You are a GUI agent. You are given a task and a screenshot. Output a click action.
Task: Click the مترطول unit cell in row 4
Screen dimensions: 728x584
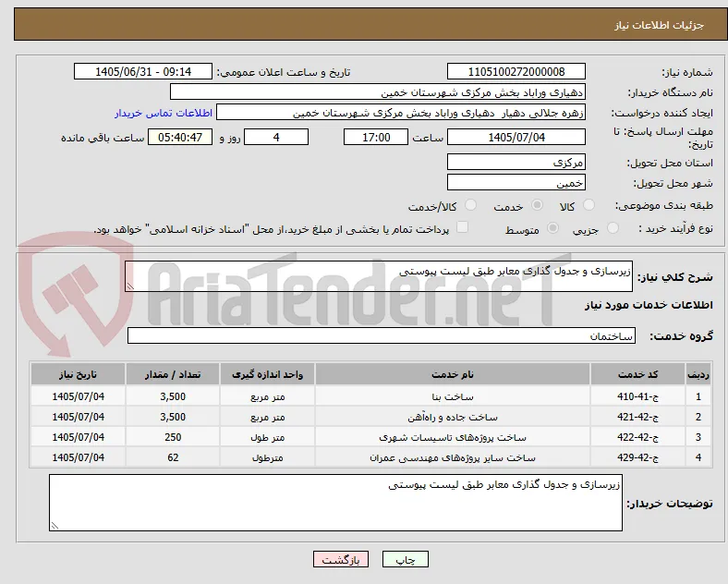coord(267,457)
